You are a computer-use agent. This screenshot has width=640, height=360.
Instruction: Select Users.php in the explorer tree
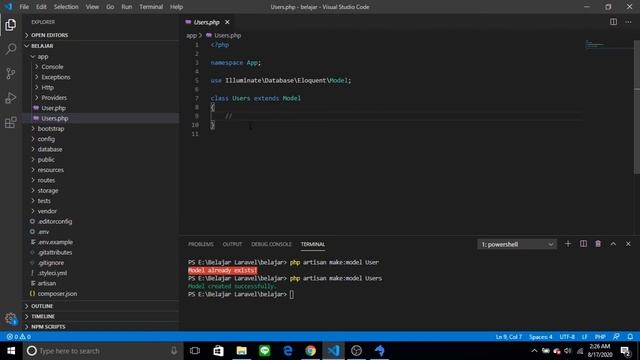pyautogui.click(x=101, y=118)
